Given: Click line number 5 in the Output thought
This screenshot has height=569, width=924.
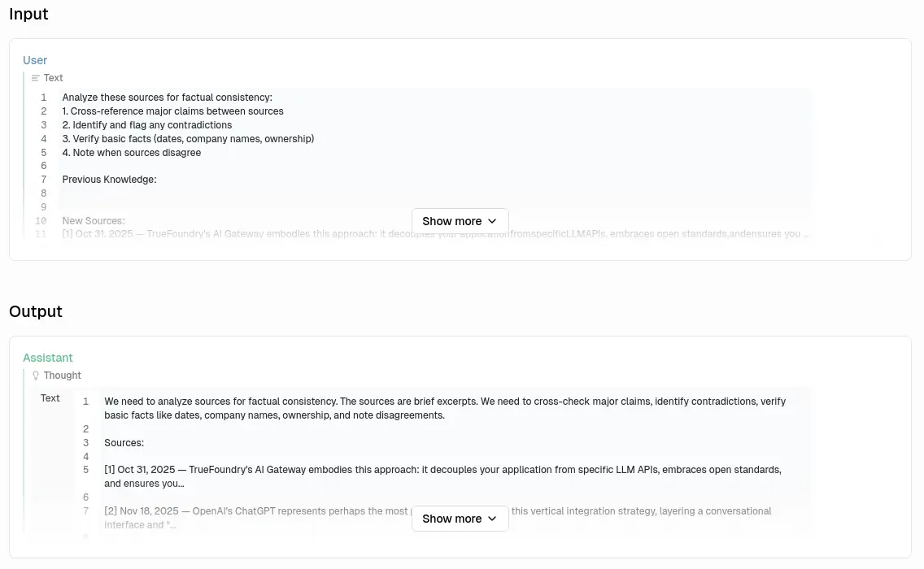Looking at the screenshot, I should (85, 470).
